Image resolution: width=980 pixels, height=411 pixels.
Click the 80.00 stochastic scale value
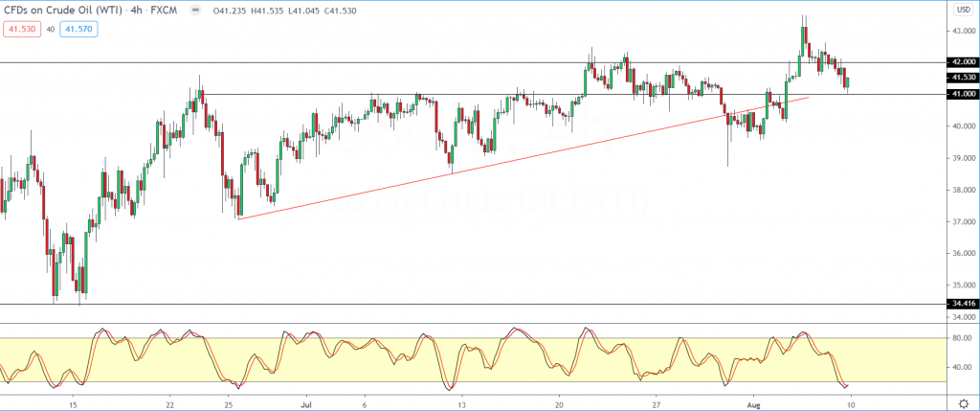click(963, 338)
